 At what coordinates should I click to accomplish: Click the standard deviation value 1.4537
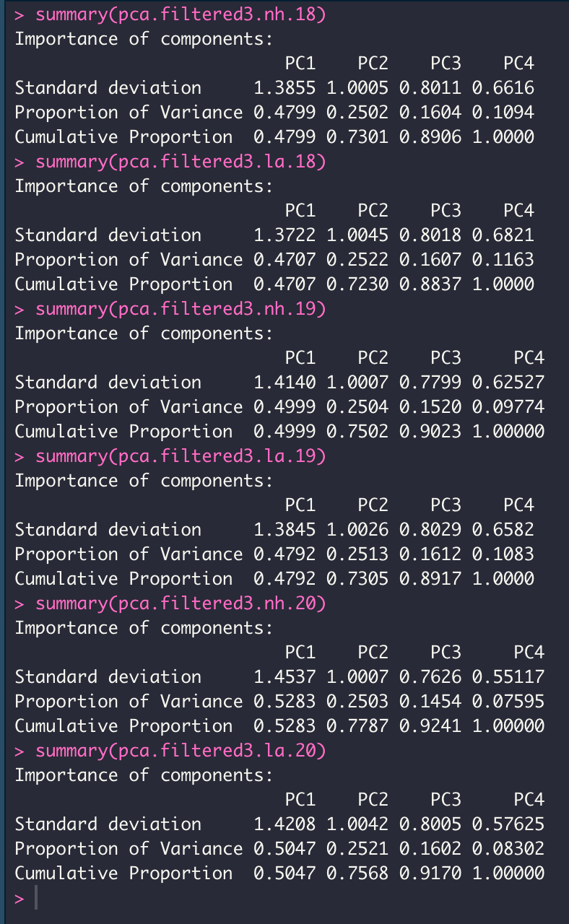tap(284, 677)
